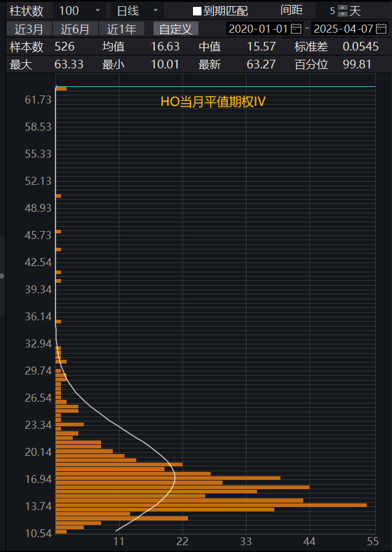Open the bar count 100 dropdown
The width and height of the screenshot is (392, 552).
80,11
